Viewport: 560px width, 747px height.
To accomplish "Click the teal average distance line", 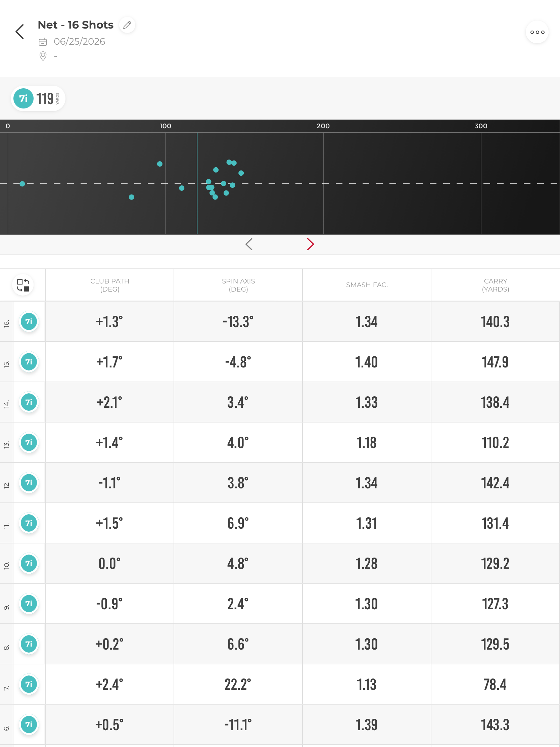I will (x=197, y=183).
